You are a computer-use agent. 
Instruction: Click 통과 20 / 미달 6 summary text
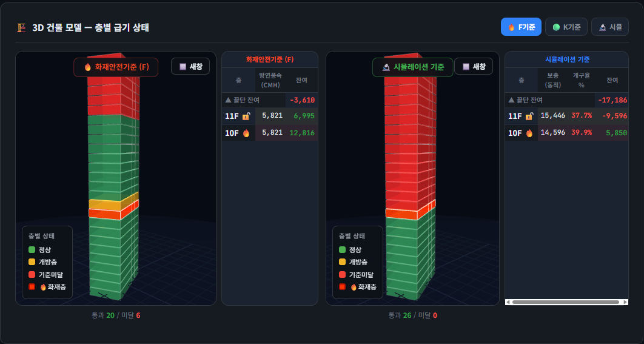coord(116,315)
